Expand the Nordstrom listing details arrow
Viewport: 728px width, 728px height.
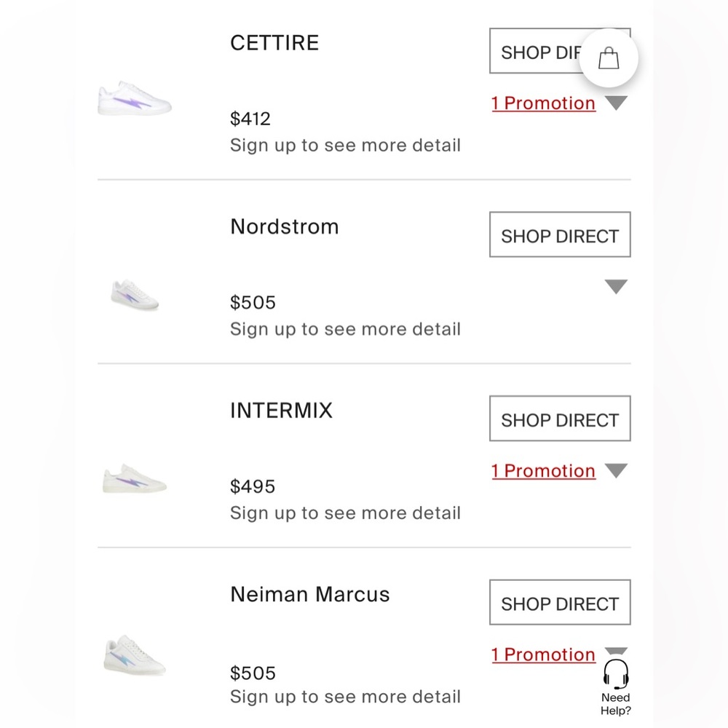click(616, 288)
